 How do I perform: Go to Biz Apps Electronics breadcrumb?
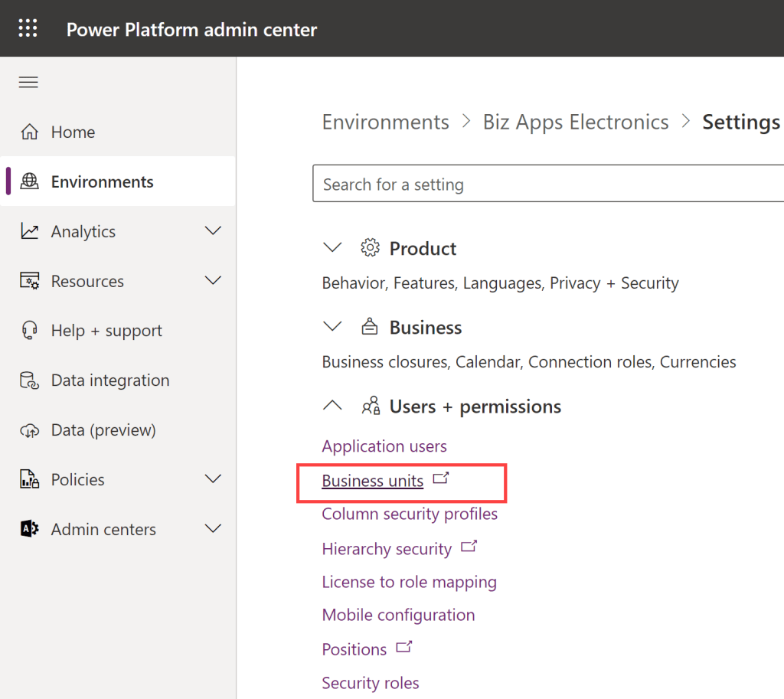pos(575,122)
